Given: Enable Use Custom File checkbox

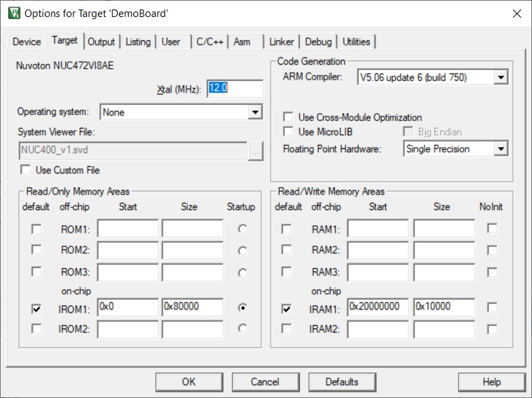Looking at the screenshot, I should coord(25,169).
